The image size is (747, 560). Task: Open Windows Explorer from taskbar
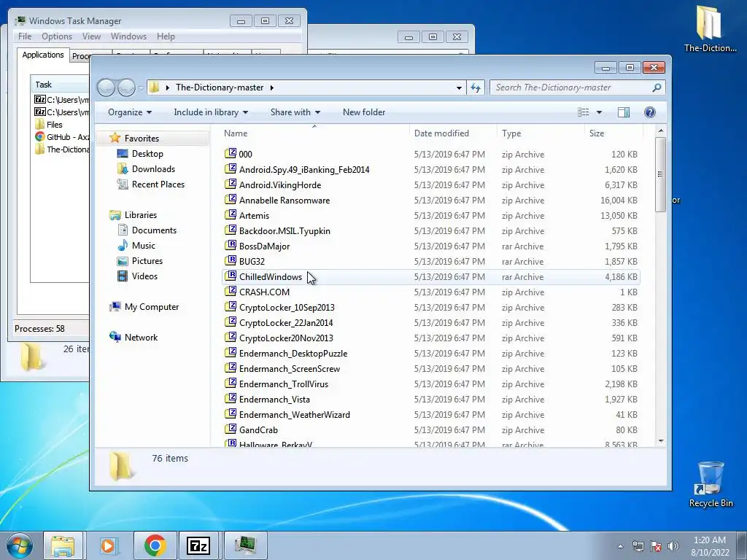pos(63,545)
